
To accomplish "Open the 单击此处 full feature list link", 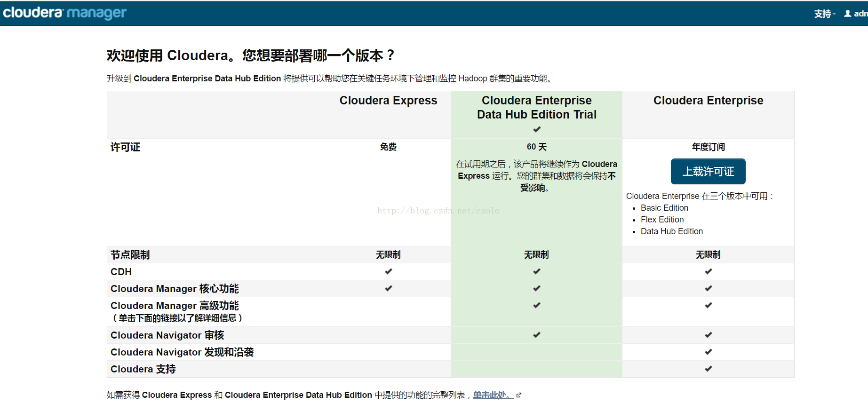I will (493, 395).
